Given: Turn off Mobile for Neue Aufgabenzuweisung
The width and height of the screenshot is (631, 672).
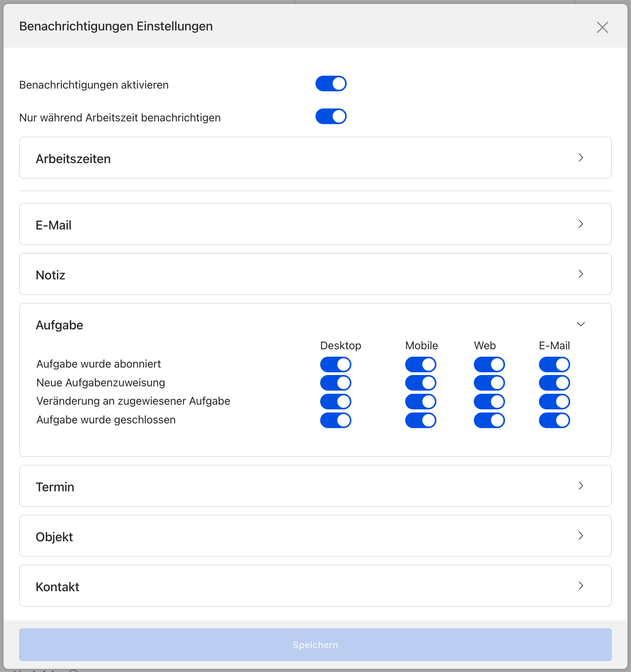Looking at the screenshot, I should point(420,383).
